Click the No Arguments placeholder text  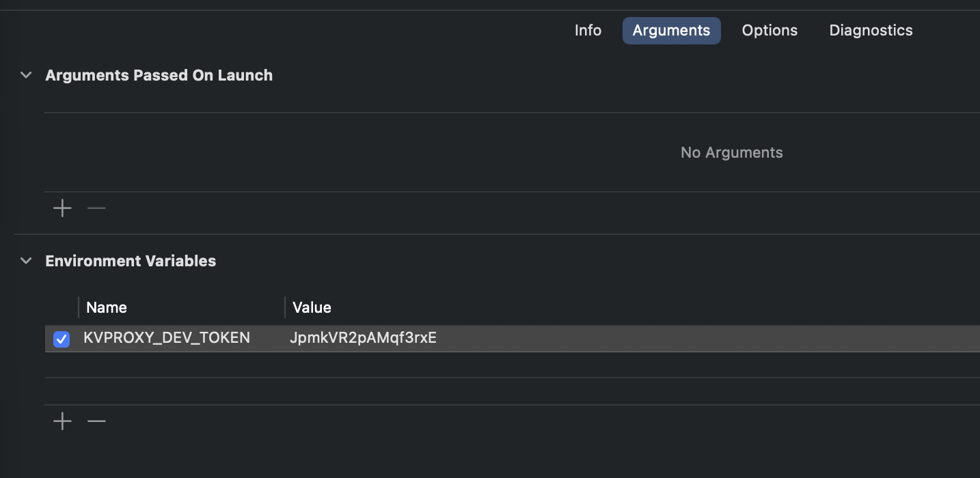pos(731,153)
